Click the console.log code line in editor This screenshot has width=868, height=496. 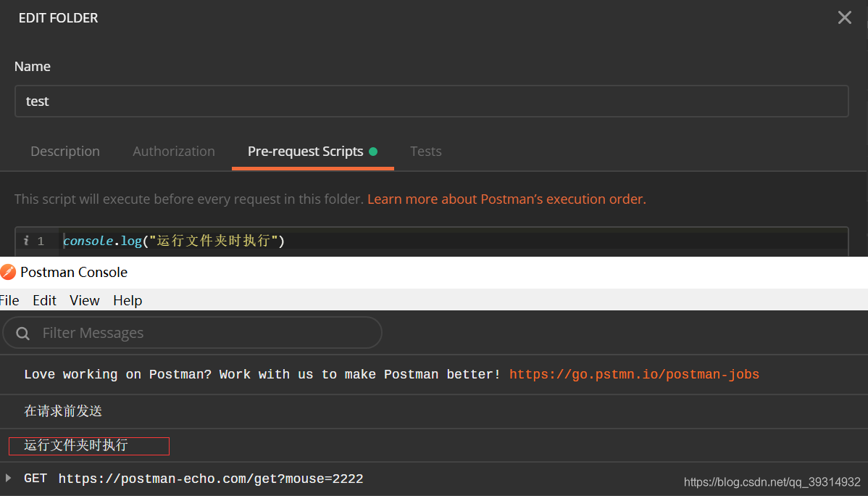coord(174,241)
